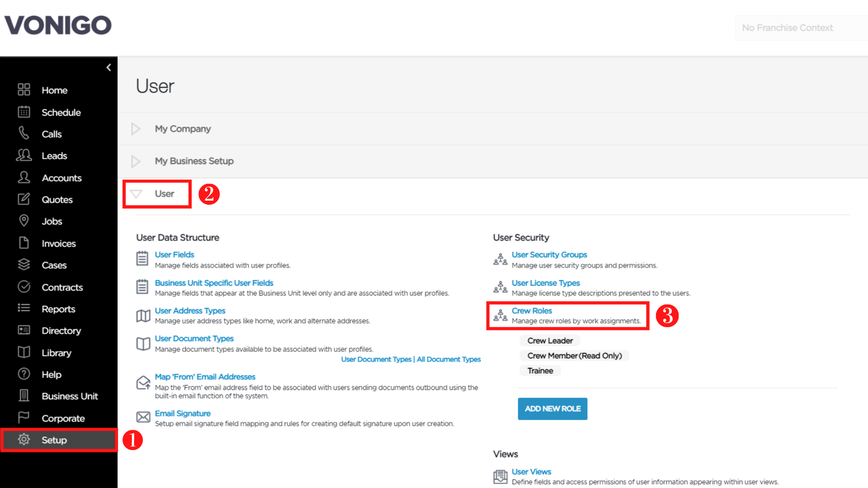Open Reports in the sidebar
The width and height of the screenshot is (868, 488).
pos(58,309)
